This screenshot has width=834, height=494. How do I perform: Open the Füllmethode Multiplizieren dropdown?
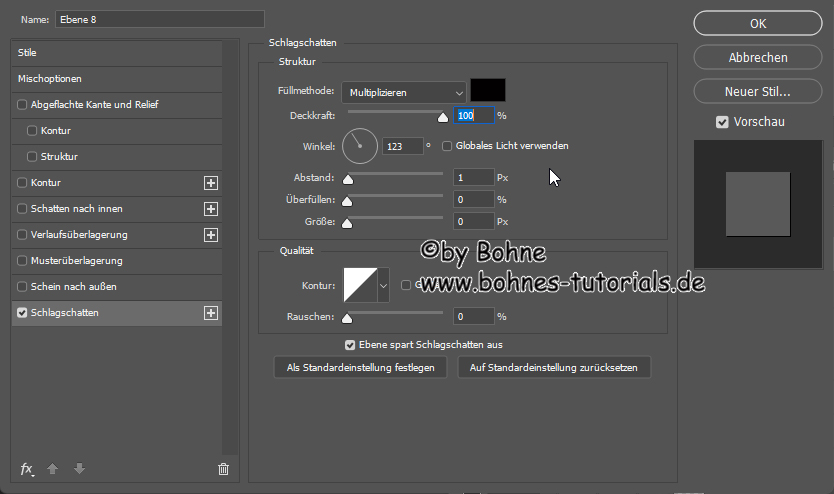[403, 93]
